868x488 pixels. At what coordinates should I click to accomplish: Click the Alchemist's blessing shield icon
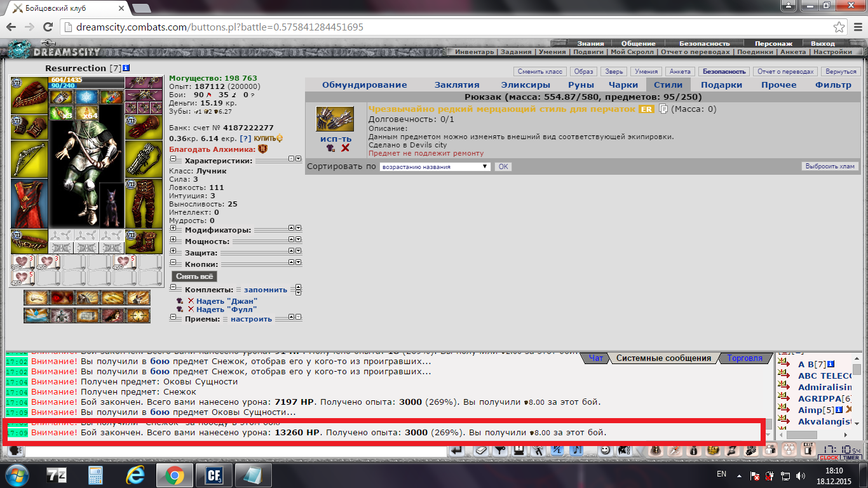(x=261, y=149)
